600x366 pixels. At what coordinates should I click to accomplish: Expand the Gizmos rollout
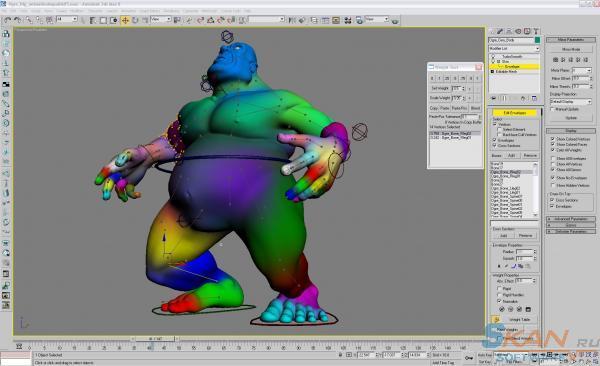point(571,225)
